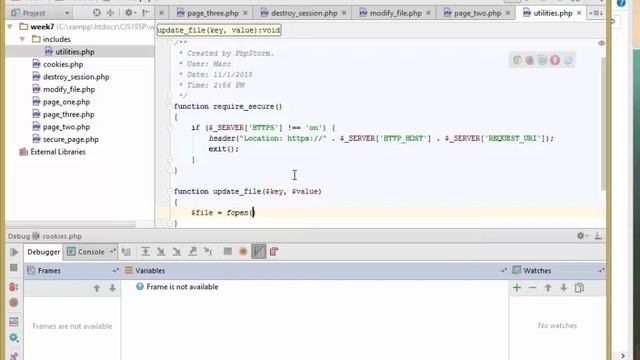Screen dimensions: 640x360
Task: Open file in Chrome browser icon
Action: tap(517, 60)
